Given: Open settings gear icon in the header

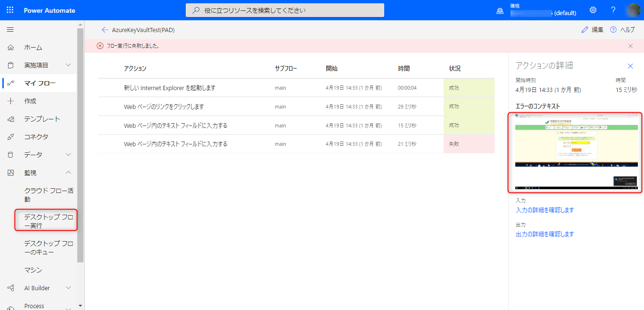Looking at the screenshot, I should pos(593,10).
